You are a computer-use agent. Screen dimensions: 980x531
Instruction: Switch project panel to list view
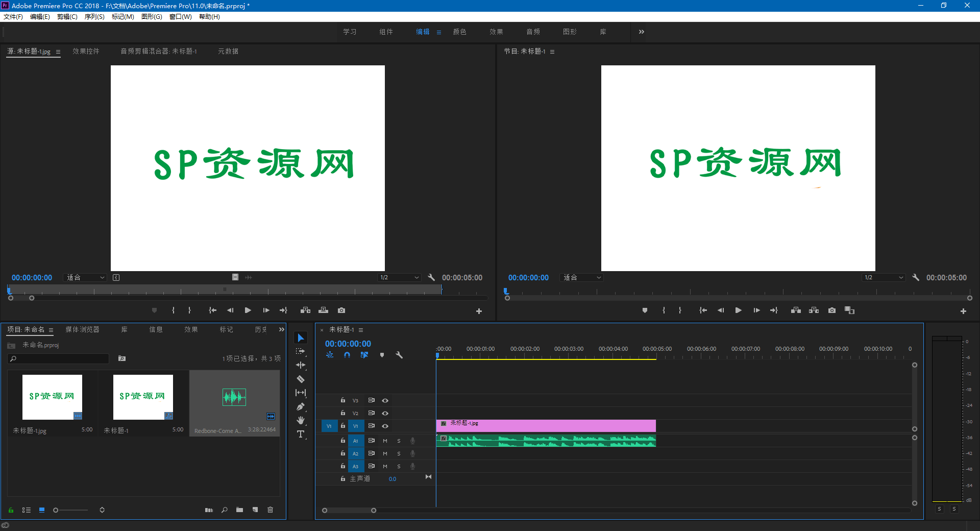[x=27, y=510]
